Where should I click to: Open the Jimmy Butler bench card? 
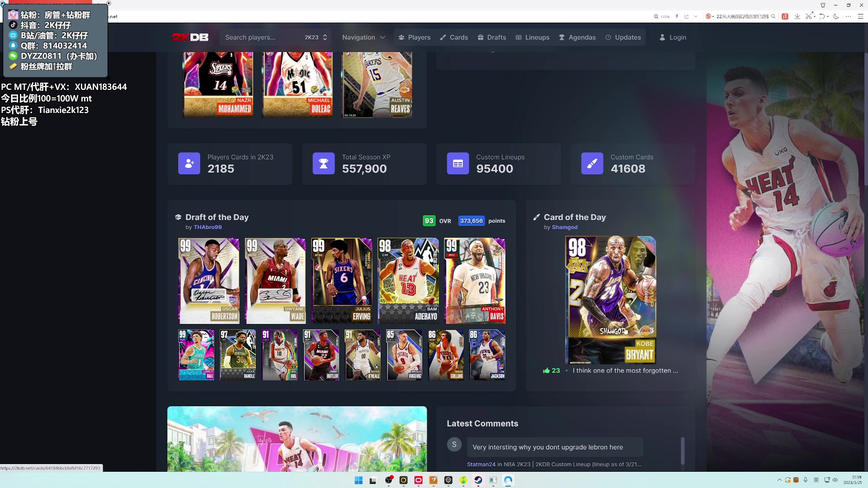pos(321,355)
